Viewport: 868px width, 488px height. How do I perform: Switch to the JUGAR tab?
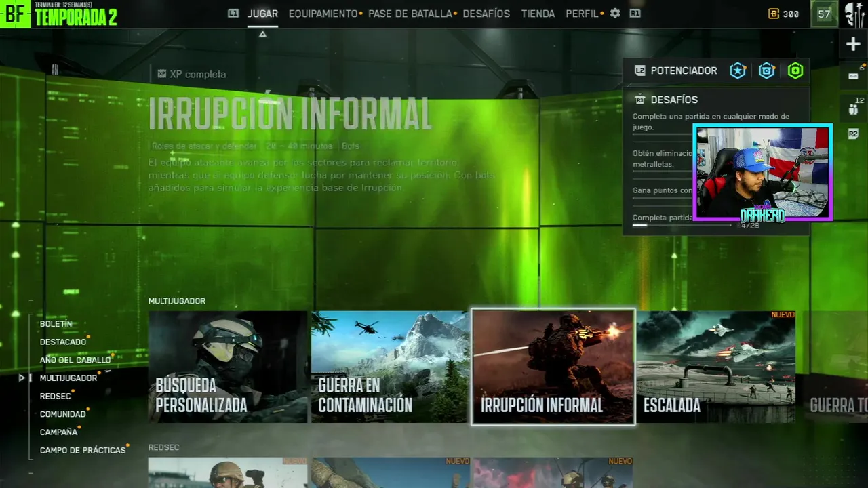click(262, 14)
